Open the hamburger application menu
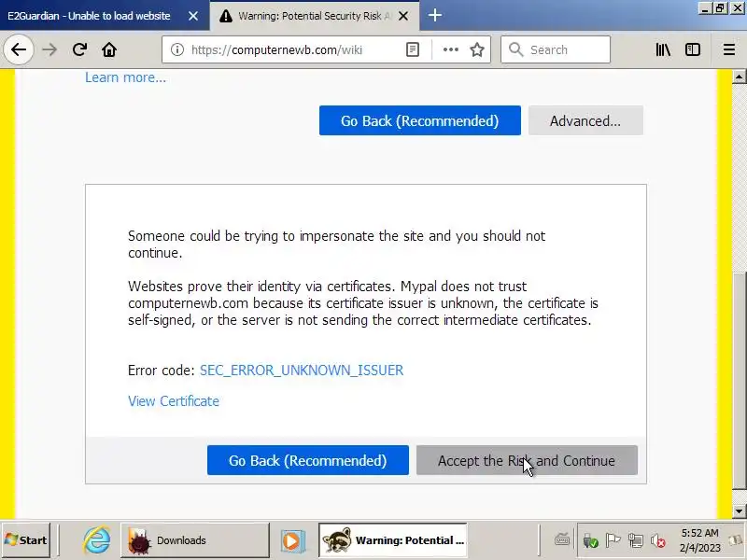747x560 pixels. click(729, 49)
